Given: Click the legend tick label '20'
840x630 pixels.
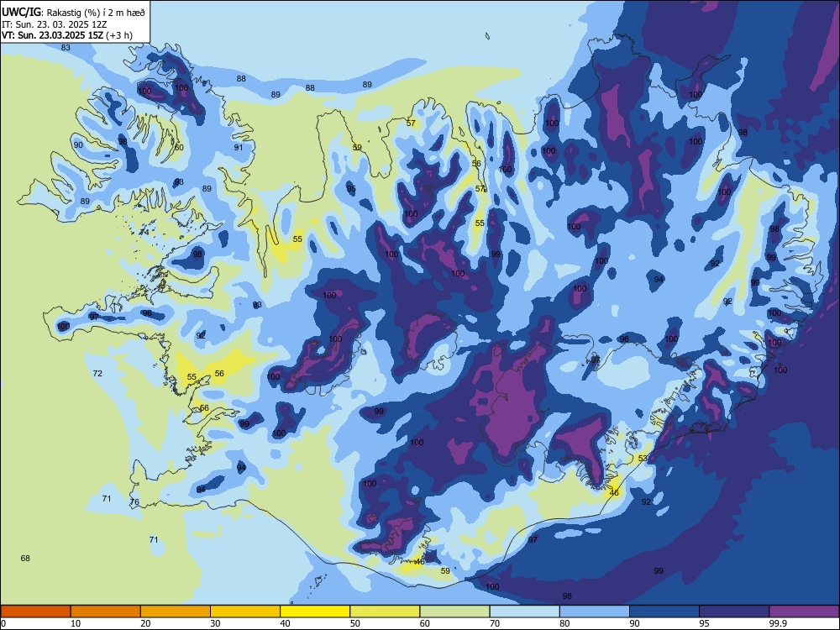Looking at the screenshot, I should (x=145, y=623).
